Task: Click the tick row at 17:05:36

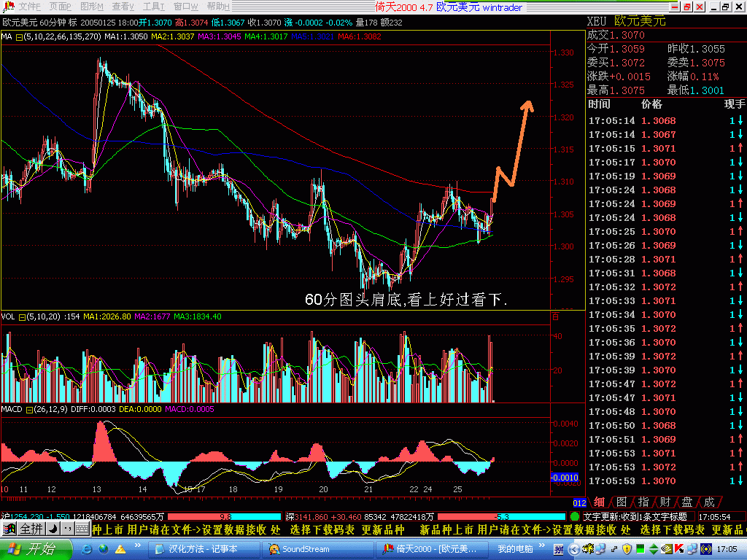Action: click(x=665, y=343)
